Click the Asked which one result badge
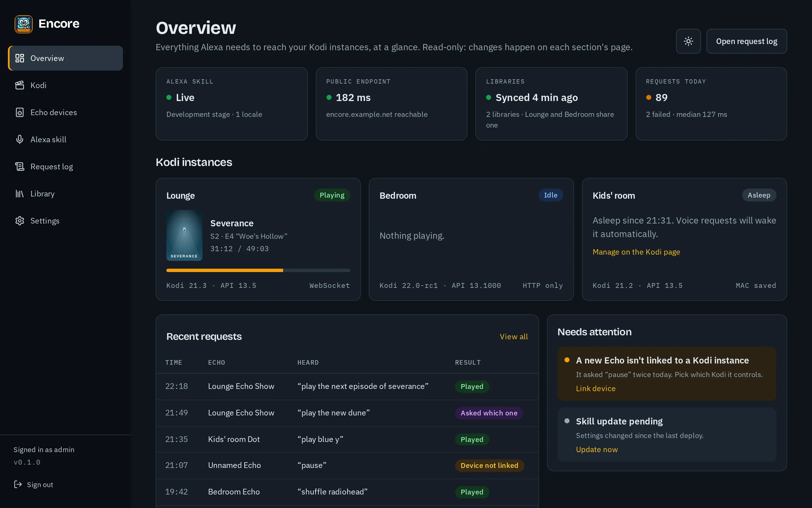Image resolution: width=812 pixels, height=508 pixels. 489,413
